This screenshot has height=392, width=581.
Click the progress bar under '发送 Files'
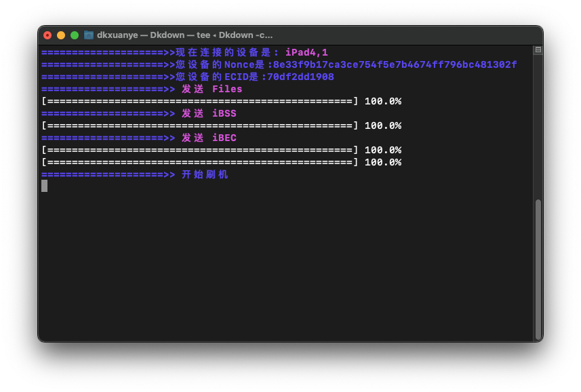click(x=200, y=102)
